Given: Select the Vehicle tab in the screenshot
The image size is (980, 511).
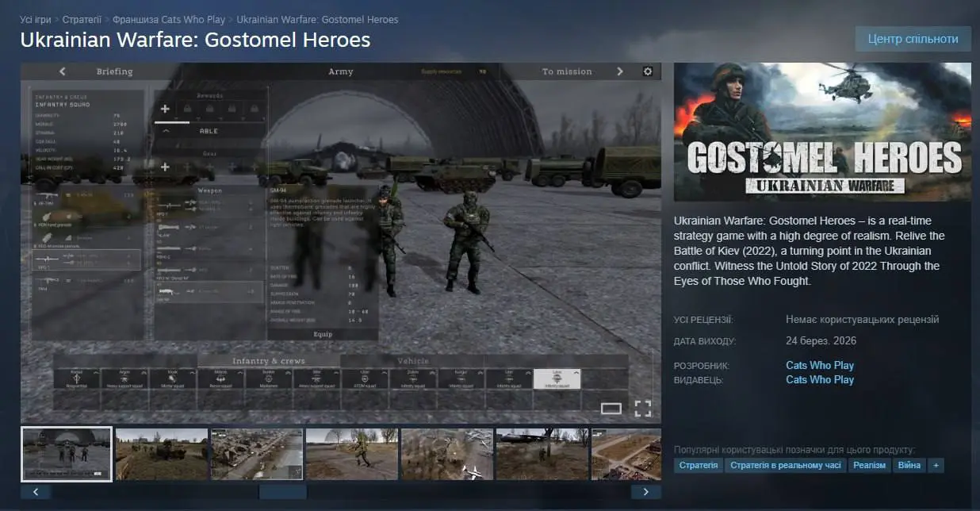Looking at the screenshot, I should pyautogui.click(x=412, y=360).
